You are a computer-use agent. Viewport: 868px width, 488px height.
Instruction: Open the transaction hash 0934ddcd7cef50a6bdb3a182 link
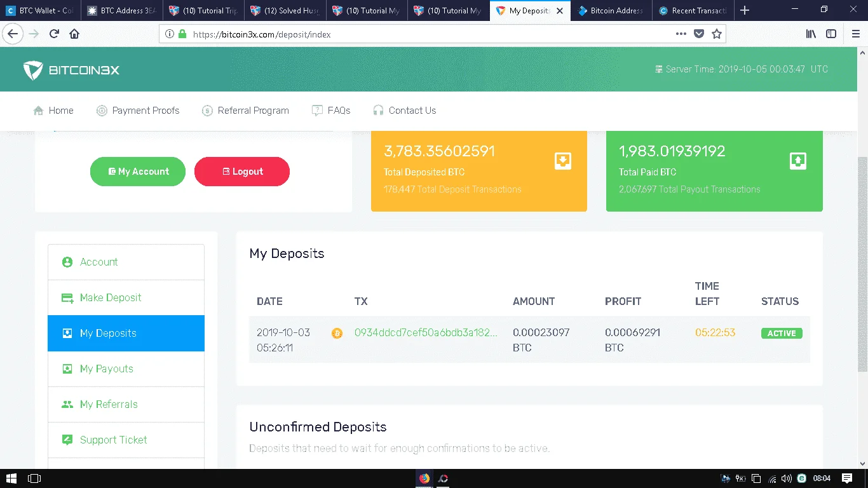pos(426,332)
